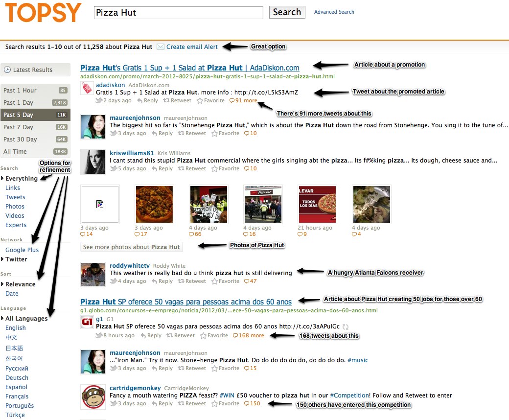
Task: Expand the Everything search filter arrow
Action: (2, 178)
